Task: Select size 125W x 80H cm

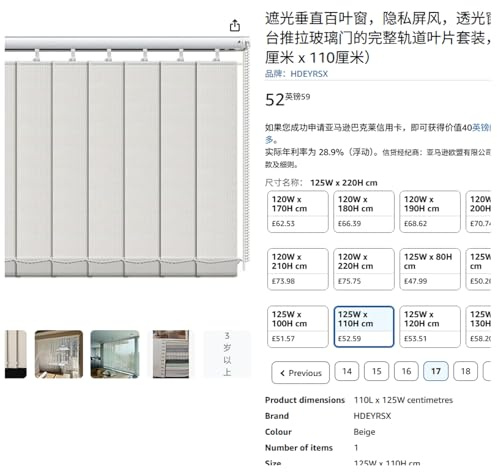Action: coord(430,269)
